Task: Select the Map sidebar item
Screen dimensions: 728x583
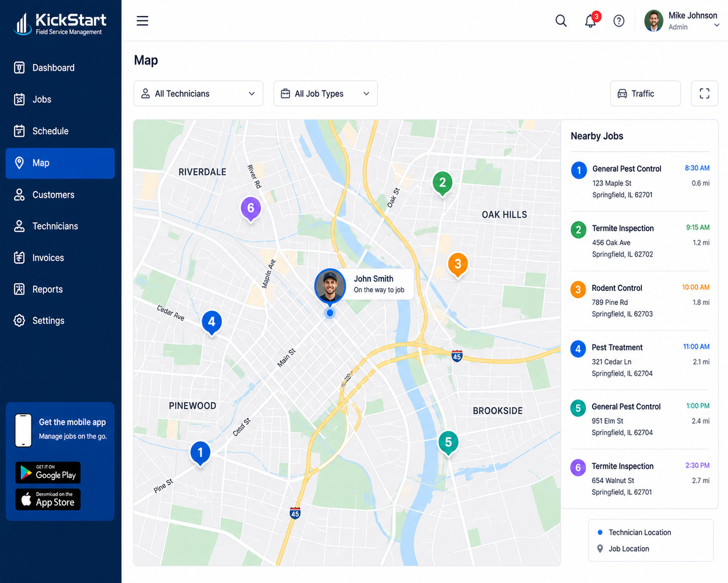Action: [x=60, y=163]
